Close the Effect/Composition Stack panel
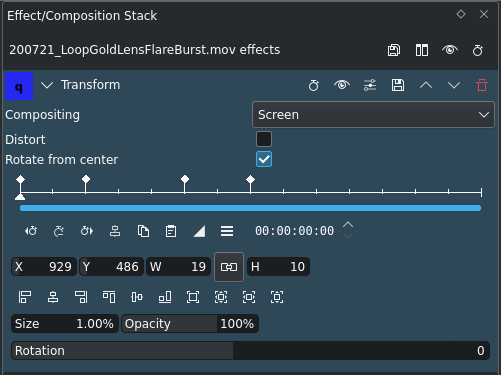This screenshot has height=375, width=501. tap(484, 14)
